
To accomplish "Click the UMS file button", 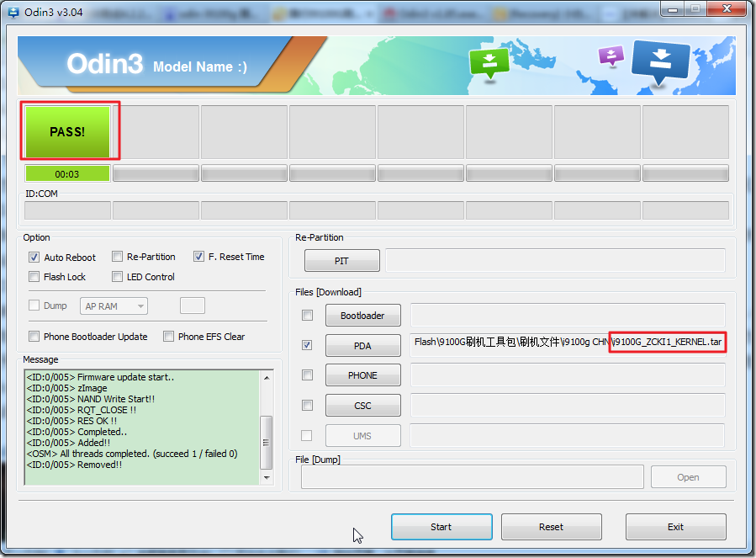I will pos(362,436).
